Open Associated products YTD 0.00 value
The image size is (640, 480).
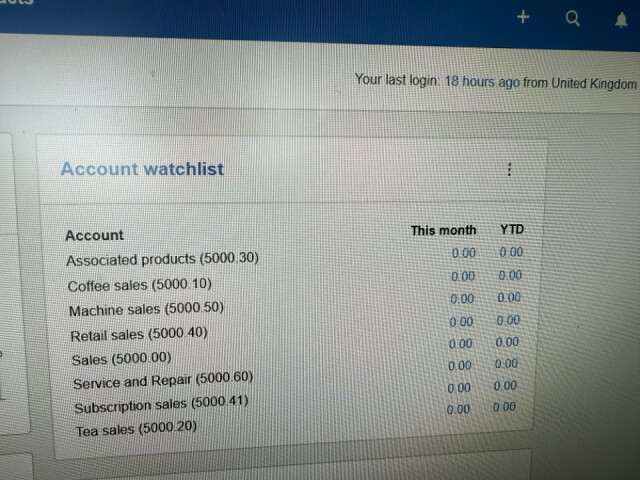click(x=511, y=252)
